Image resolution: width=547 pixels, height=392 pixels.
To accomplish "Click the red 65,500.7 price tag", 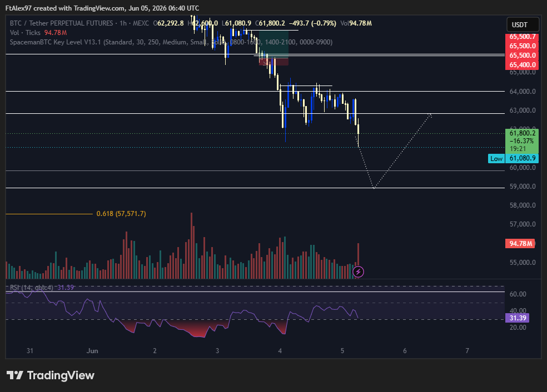I will [x=522, y=37].
